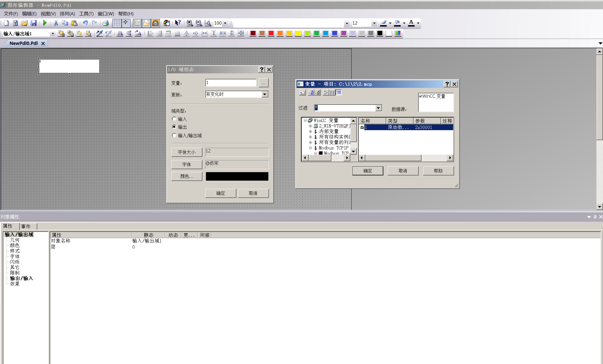603x364 pixels.
Task: Open the 过滤 filter dropdown
Action: [x=378, y=108]
